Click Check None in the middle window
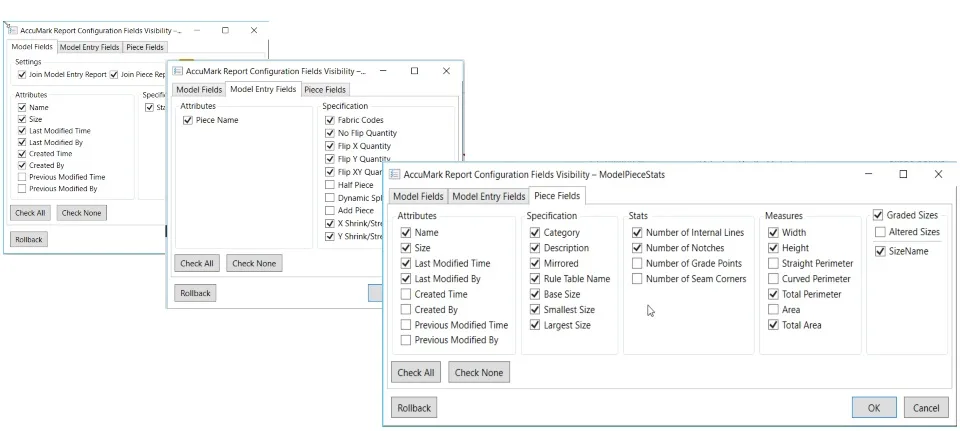The height and width of the screenshot is (431, 960). pyautogui.click(x=254, y=263)
